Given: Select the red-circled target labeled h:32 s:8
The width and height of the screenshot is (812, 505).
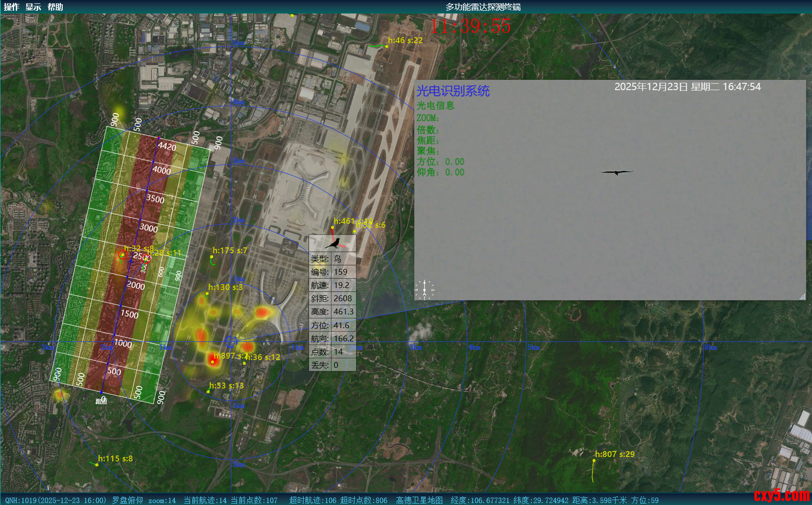Looking at the screenshot, I should (x=122, y=255).
